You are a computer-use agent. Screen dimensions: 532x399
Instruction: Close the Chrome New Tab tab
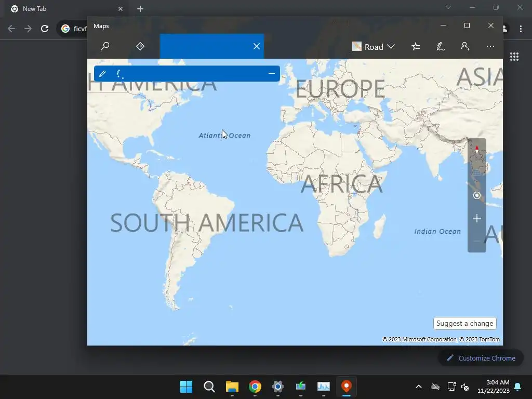pyautogui.click(x=121, y=9)
